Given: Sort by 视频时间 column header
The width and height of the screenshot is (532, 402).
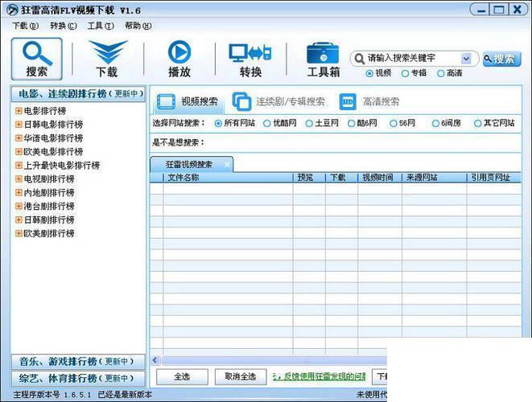Looking at the screenshot, I should click(x=380, y=177).
